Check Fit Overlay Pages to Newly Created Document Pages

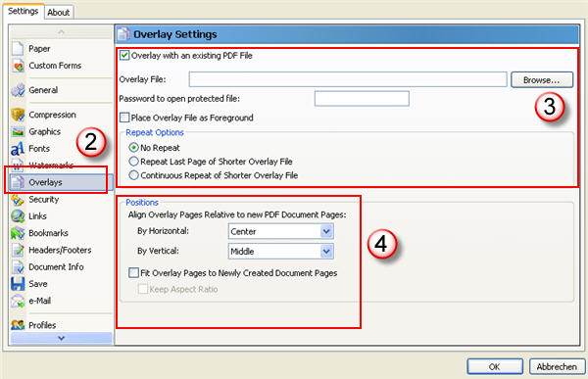[x=133, y=273]
